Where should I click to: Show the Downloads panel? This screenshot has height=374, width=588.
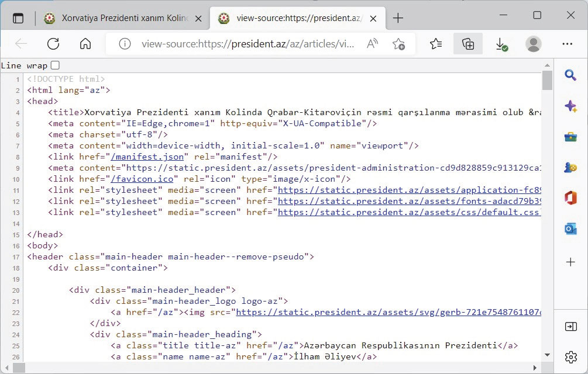[x=501, y=44]
